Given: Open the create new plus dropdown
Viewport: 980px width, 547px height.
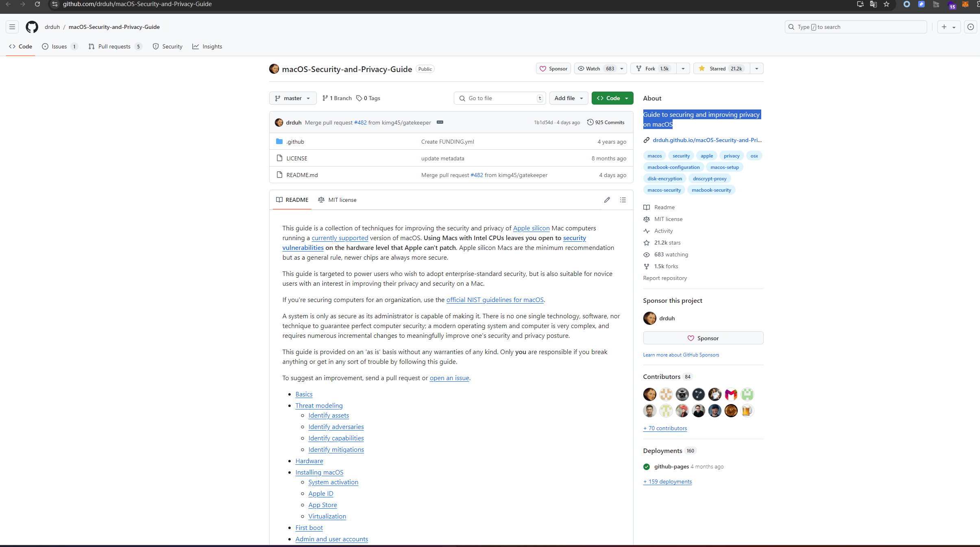Looking at the screenshot, I should (948, 27).
